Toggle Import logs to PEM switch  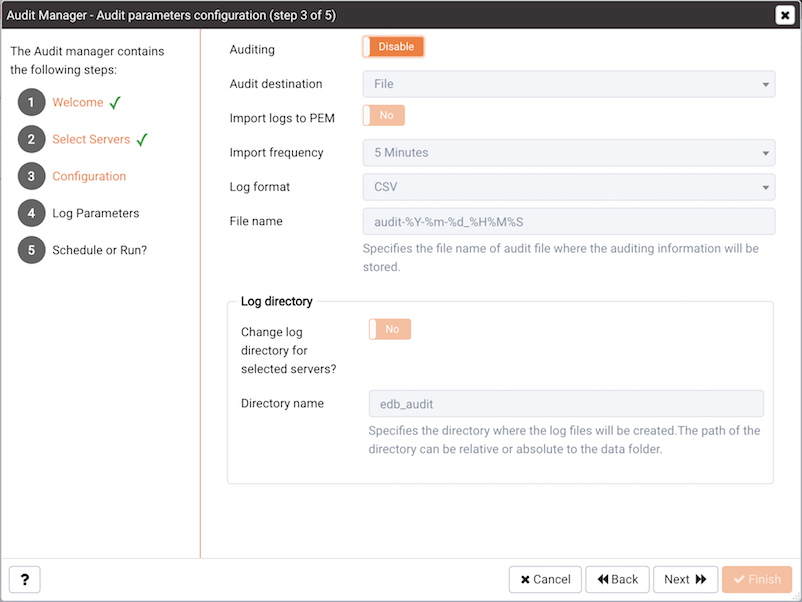[384, 116]
